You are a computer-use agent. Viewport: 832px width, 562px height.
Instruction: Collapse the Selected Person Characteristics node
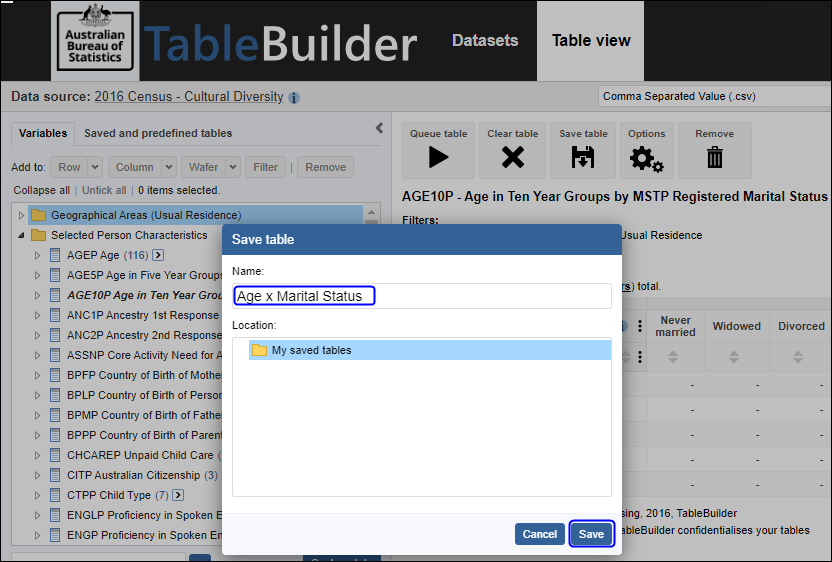tap(21, 235)
